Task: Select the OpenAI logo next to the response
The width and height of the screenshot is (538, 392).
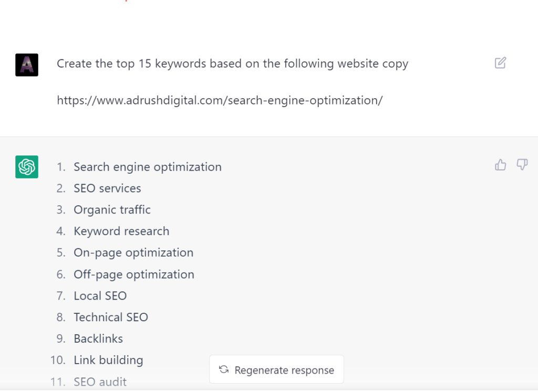Action: 26,166
